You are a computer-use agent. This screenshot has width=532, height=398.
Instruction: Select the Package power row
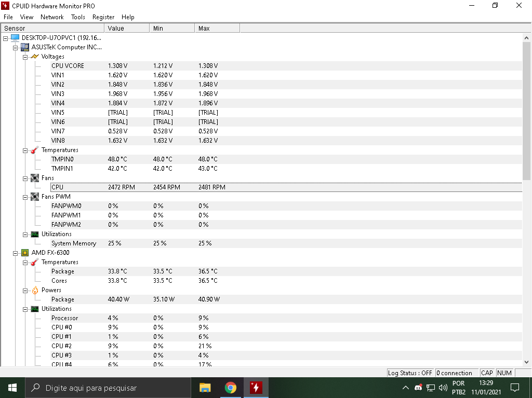[286, 299]
